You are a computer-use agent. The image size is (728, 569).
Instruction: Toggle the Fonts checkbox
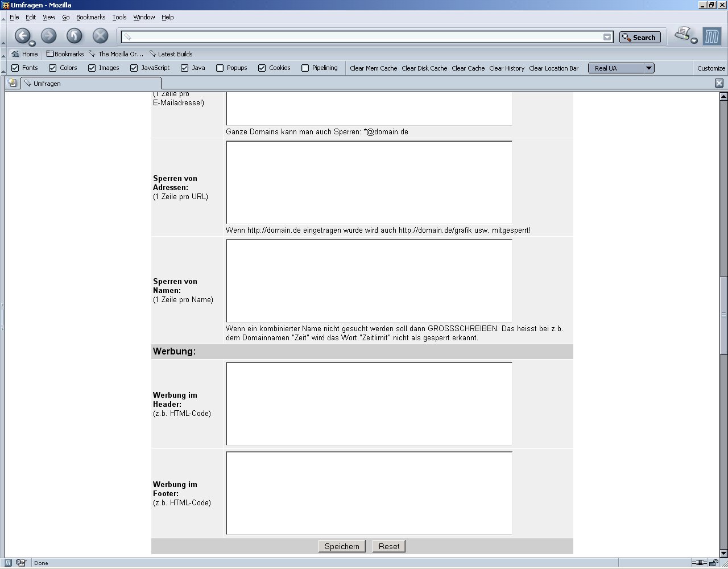[x=15, y=68]
